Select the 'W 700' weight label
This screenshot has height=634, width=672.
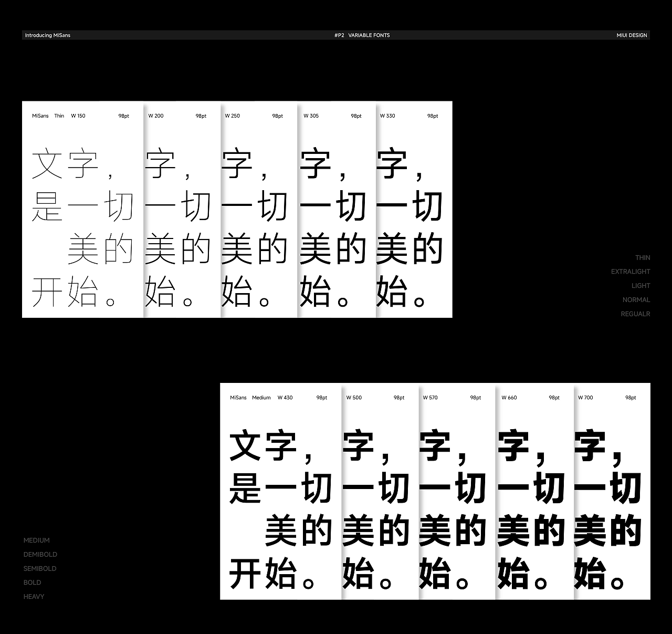pyautogui.click(x=585, y=398)
